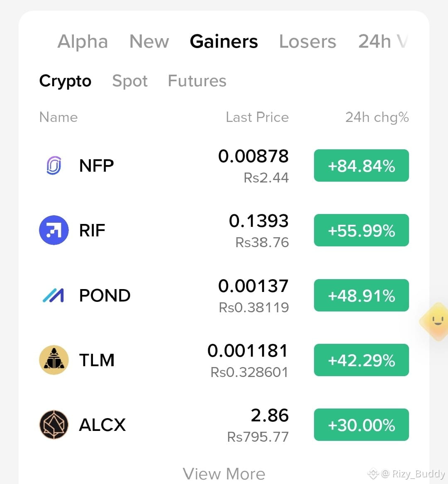Tap the RIF +55.99% change badge
448x484 pixels.
click(x=361, y=230)
